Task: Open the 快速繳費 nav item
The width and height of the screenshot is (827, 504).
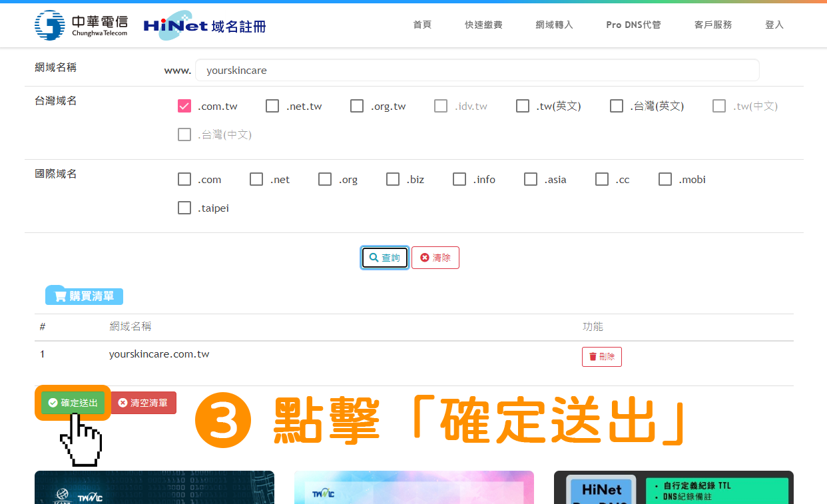Action: tap(483, 25)
